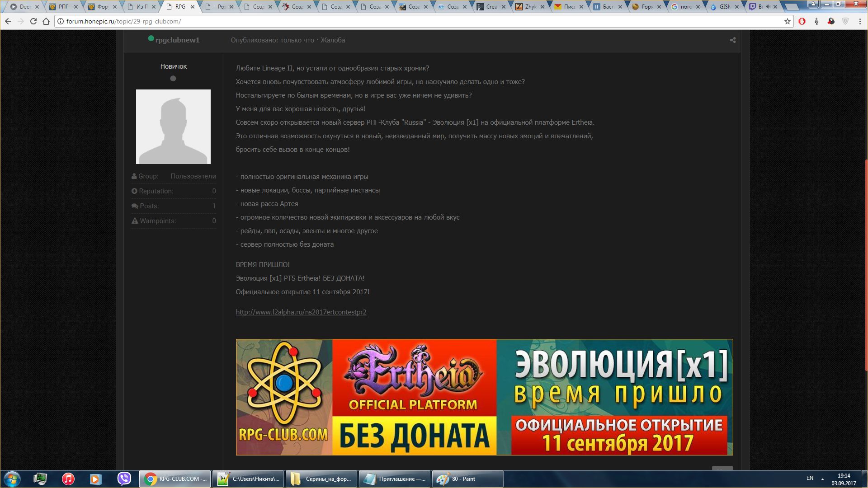
Task: Open the browser Home page icon
Action: (x=46, y=21)
